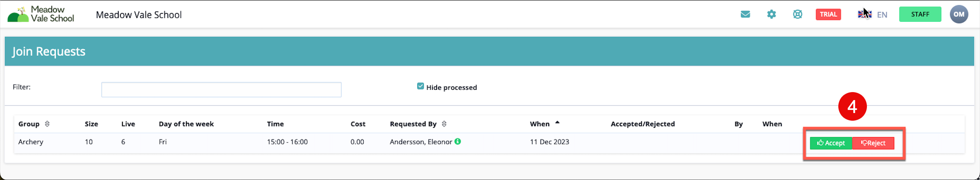
Task: Accept the Archery join request
Action: click(x=831, y=143)
